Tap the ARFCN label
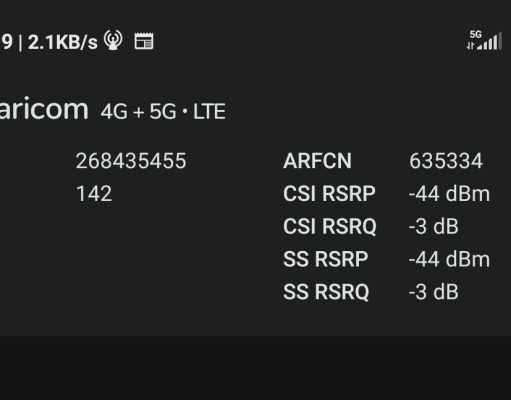 [x=317, y=161]
